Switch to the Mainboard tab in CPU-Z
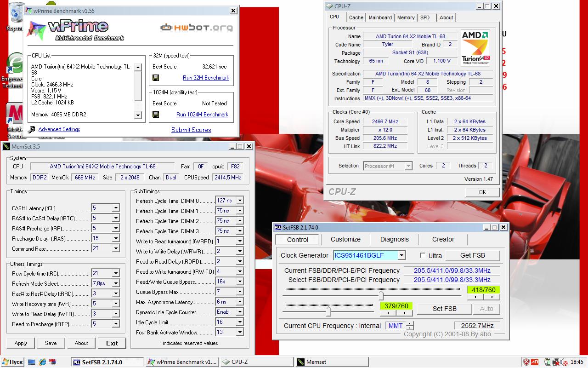The image size is (588, 368). pos(380,17)
